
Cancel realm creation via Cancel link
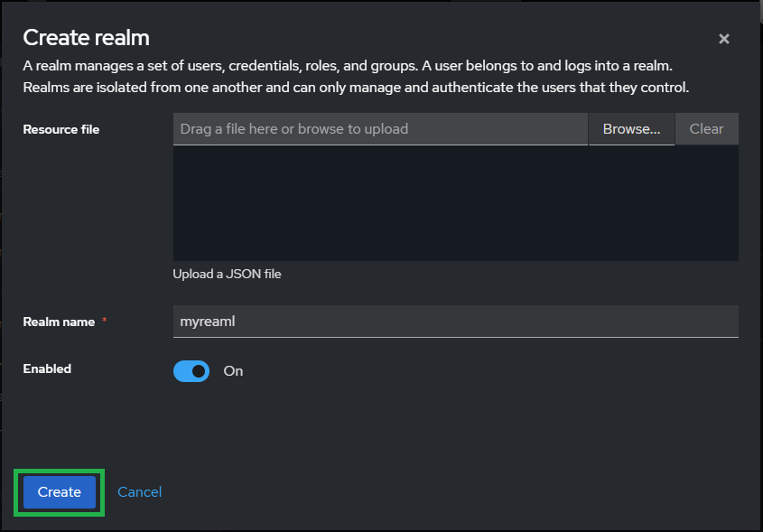pos(140,492)
